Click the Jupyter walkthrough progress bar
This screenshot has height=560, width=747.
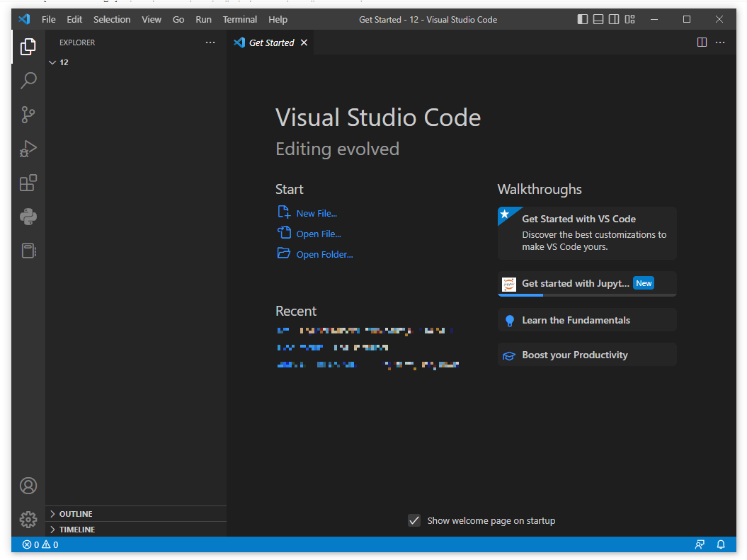[x=587, y=295]
